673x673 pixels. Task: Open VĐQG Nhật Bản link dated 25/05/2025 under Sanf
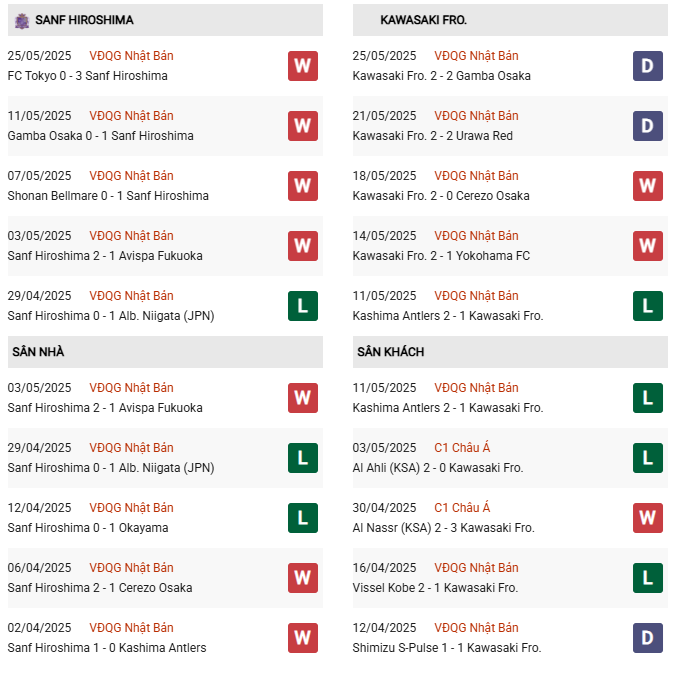pyautogui.click(x=131, y=56)
